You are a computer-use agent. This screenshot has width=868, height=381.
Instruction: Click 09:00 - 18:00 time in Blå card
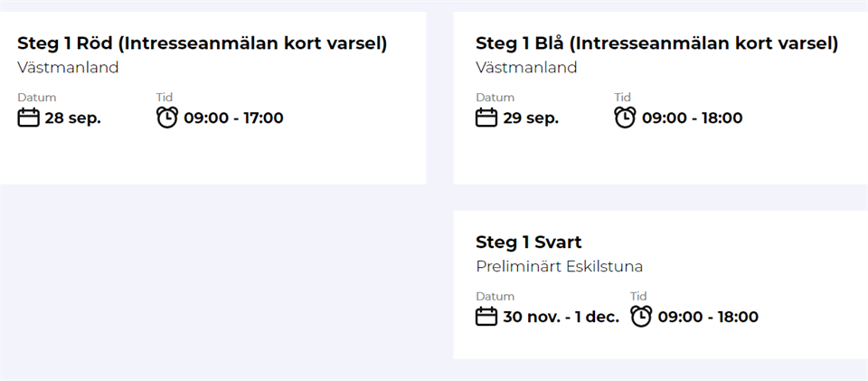pos(692,119)
